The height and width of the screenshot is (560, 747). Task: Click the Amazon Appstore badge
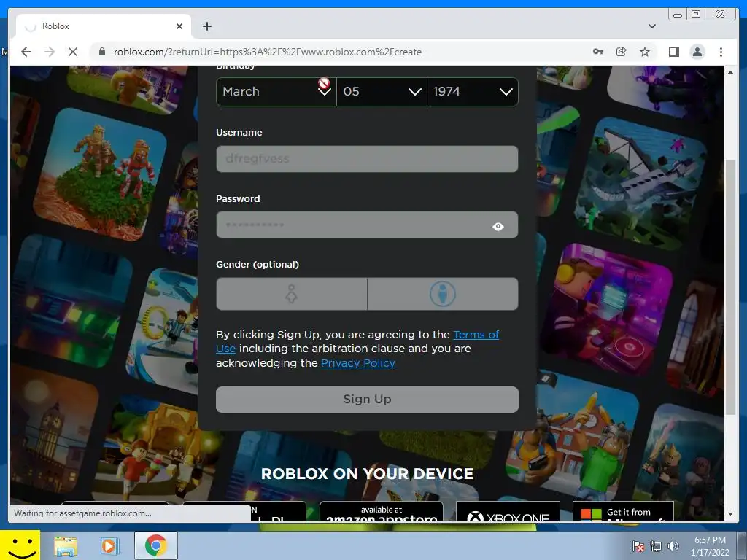(x=381, y=511)
